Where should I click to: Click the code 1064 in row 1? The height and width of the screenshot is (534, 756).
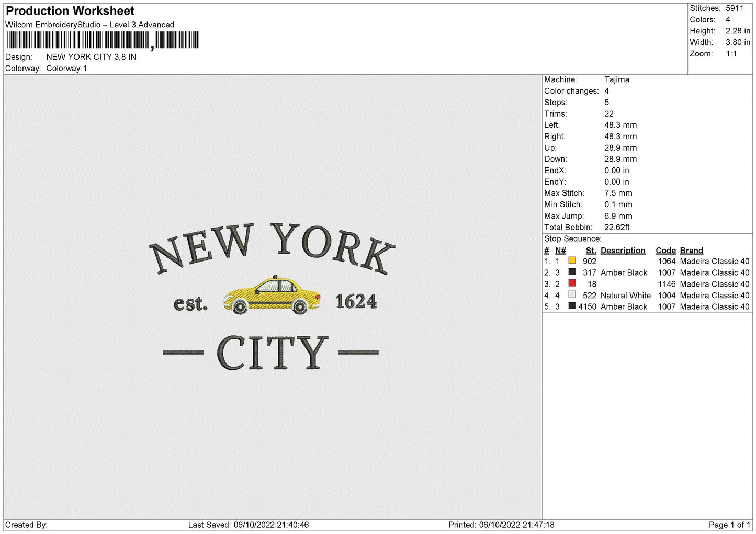(x=667, y=262)
